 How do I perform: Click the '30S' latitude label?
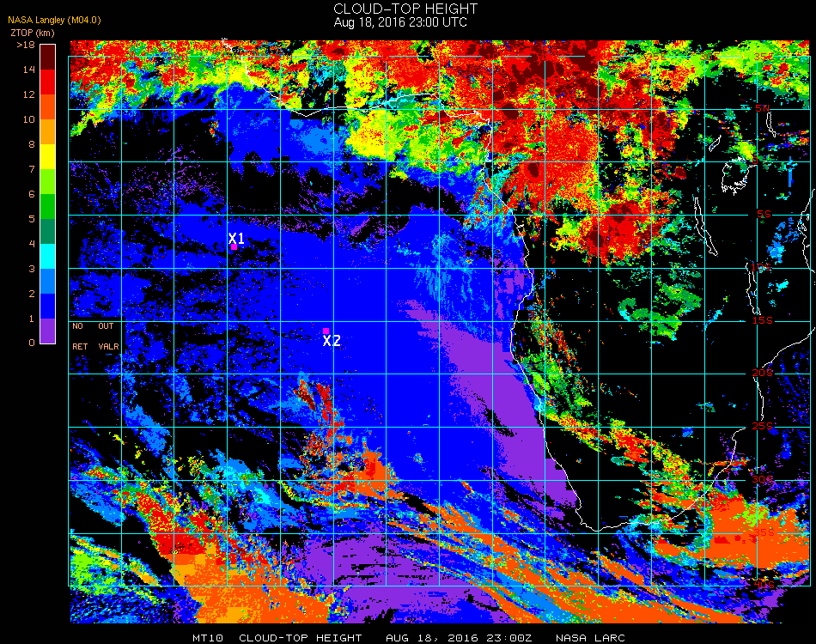(763, 480)
